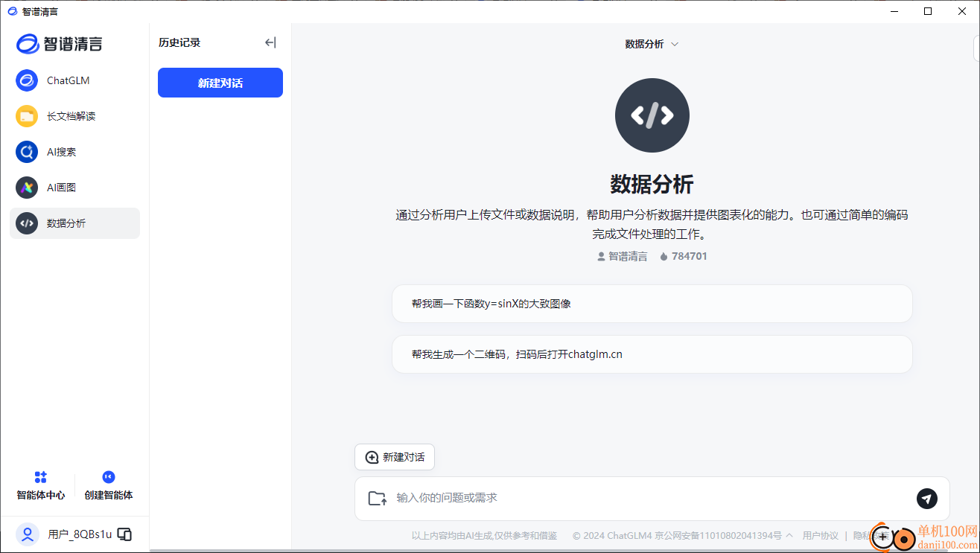The image size is (980, 553).
Task: Click the send arrow button
Action: click(x=927, y=499)
